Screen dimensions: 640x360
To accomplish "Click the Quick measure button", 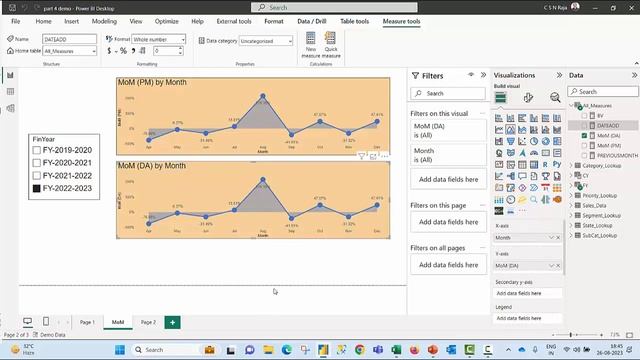I will coord(331,45).
